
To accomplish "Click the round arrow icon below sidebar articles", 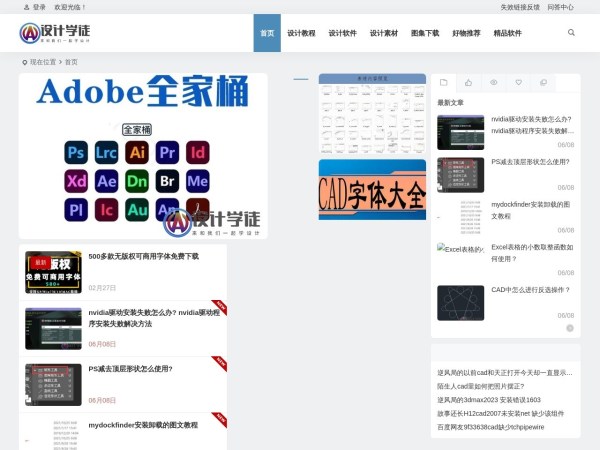I will pos(570,328).
